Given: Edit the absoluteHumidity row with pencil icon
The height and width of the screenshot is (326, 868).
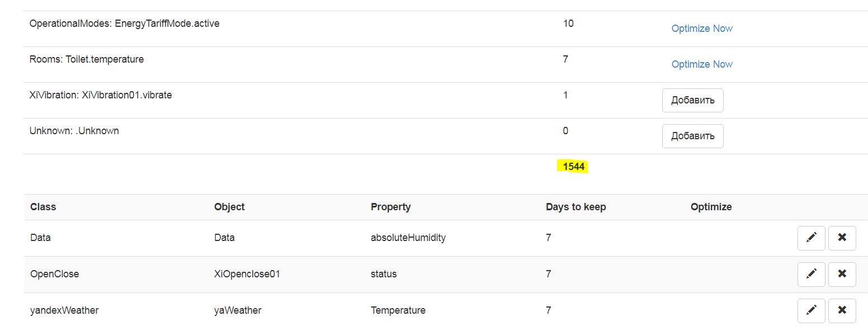Looking at the screenshot, I should coord(811,238).
